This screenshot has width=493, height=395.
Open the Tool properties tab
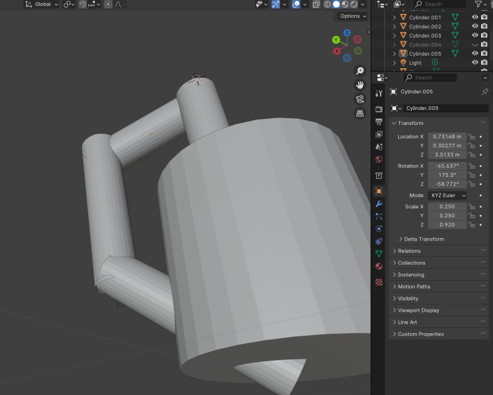coord(379,94)
